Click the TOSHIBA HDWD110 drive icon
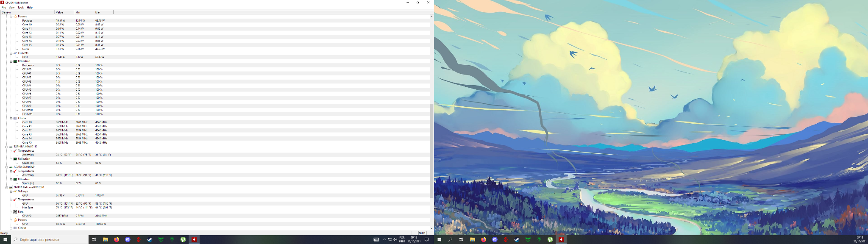The image size is (868, 244). point(11,147)
